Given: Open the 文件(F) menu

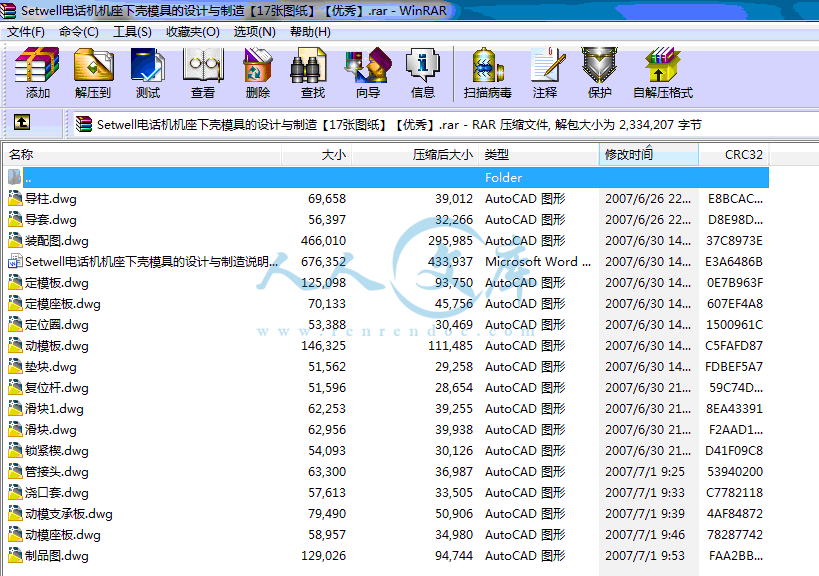Looking at the screenshot, I should pos(26,32).
